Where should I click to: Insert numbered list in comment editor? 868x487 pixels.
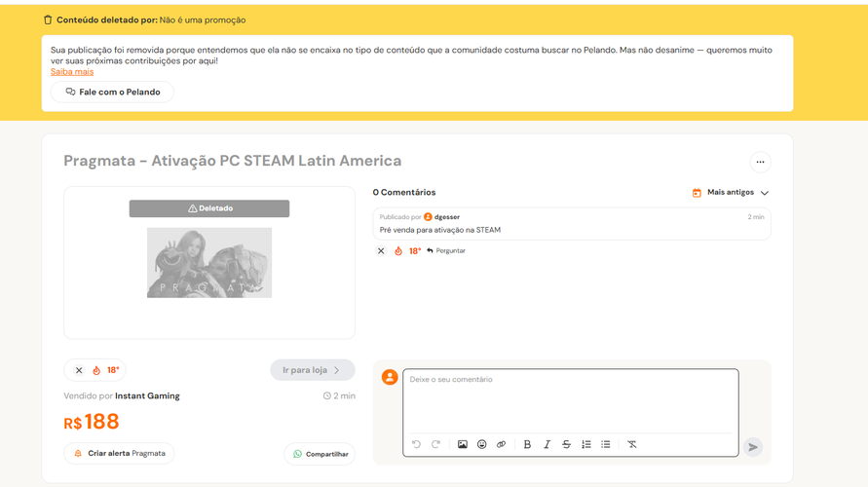(x=585, y=444)
